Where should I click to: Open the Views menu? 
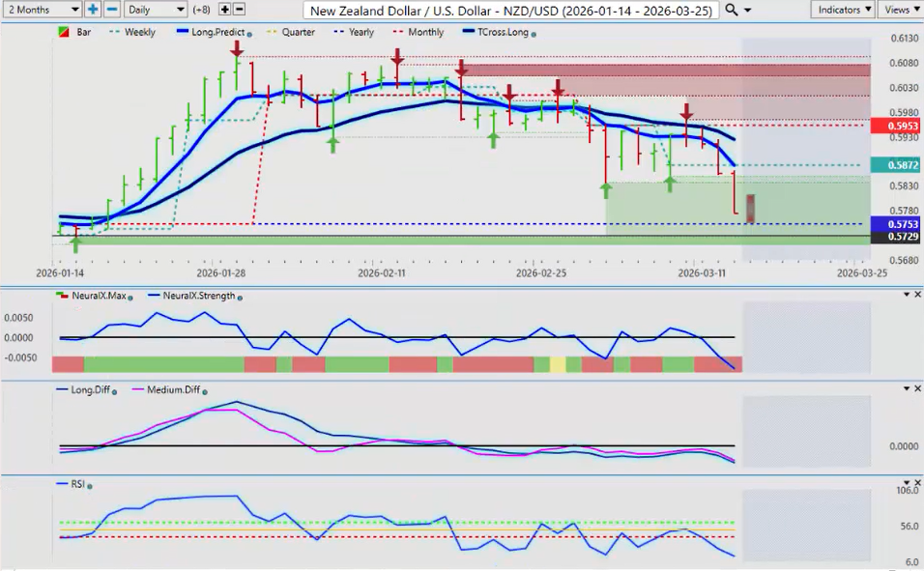[x=900, y=9]
